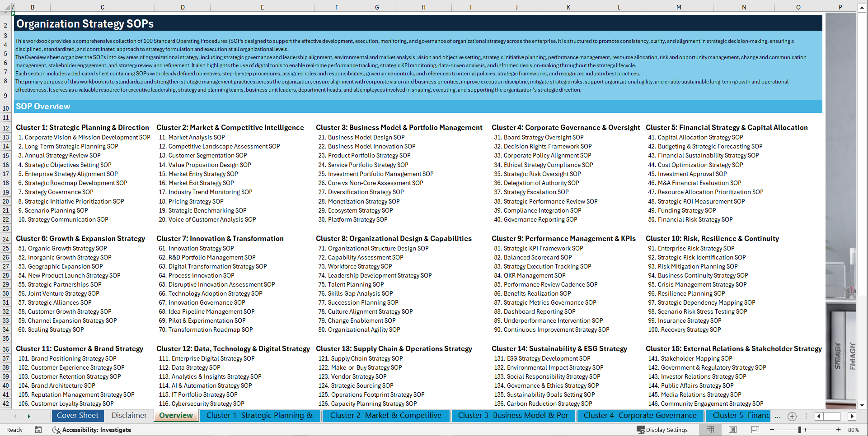Start recording a macro
868x436 pixels.
tap(38, 430)
